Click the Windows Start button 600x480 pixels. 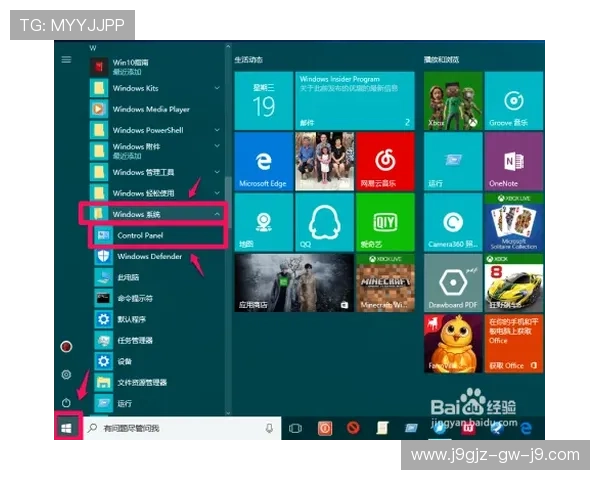coord(67,427)
